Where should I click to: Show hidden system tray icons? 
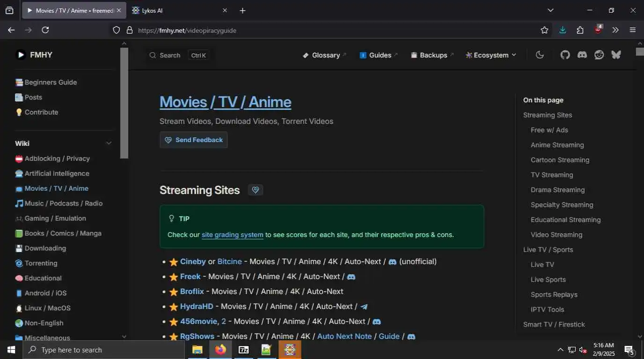coord(560,350)
